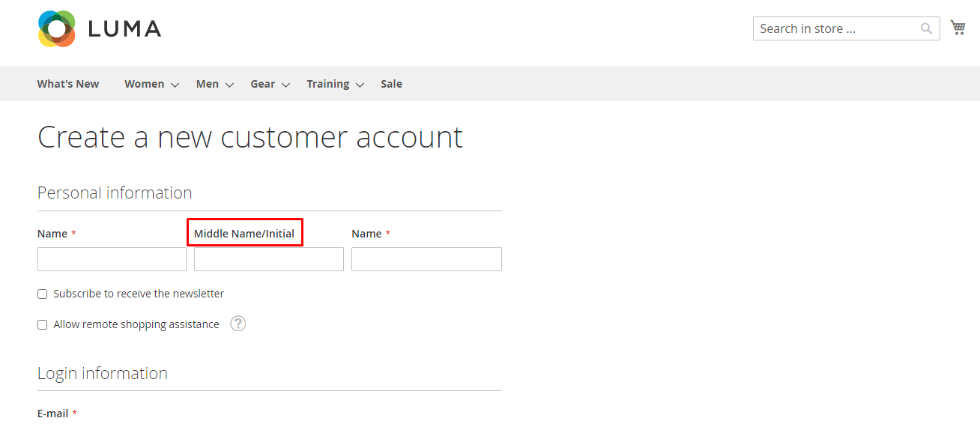The image size is (980, 424).
Task: Click the Middle Name/Initial text box
Action: pyautogui.click(x=268, y=259)
